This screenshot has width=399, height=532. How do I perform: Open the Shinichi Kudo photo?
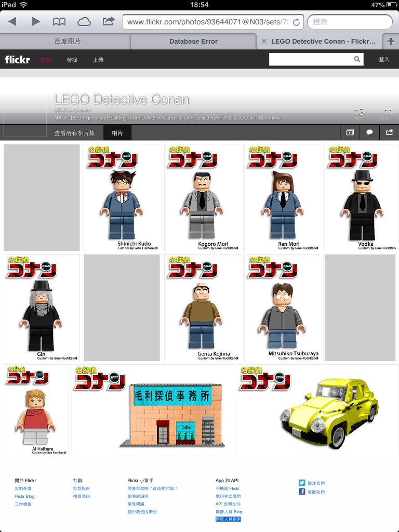(123, 197)
